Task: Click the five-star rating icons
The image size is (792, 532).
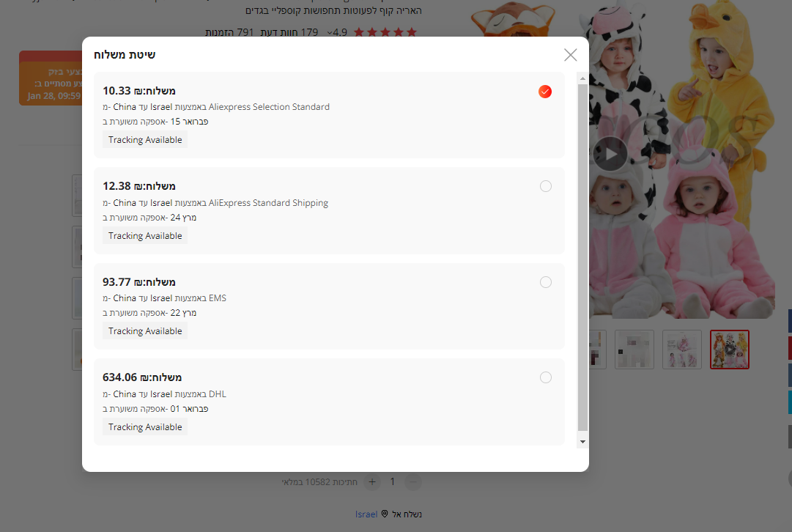Action: click(385, 32)
